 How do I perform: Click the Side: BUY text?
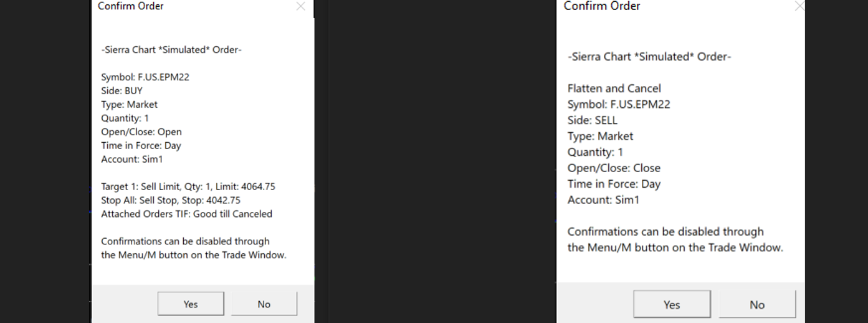[122, 91]
